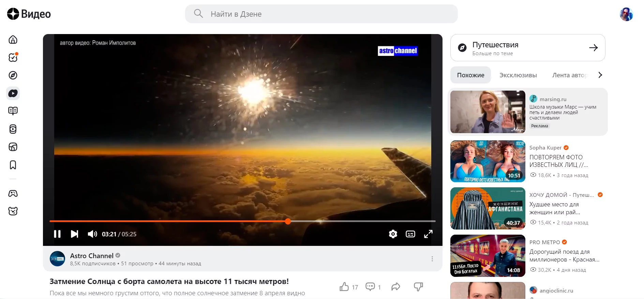Dislike the video with thumbs down
The width and height of the screenshot is (644, 299).
pos(418,287)
